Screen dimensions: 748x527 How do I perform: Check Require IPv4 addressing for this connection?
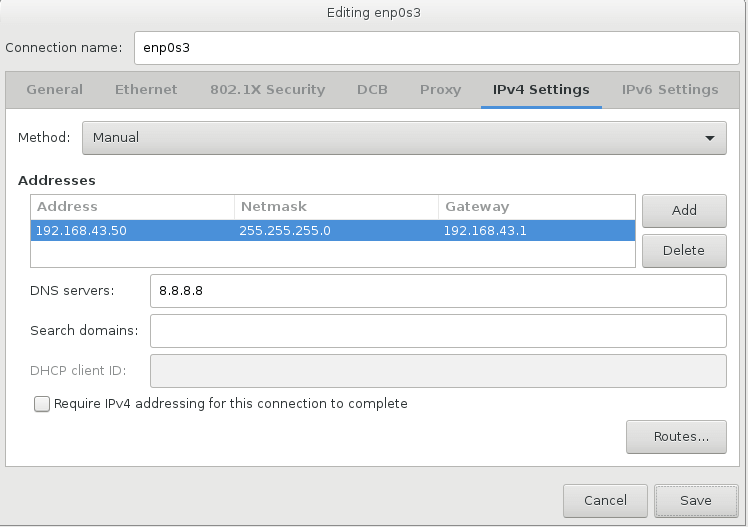[42, 404]
